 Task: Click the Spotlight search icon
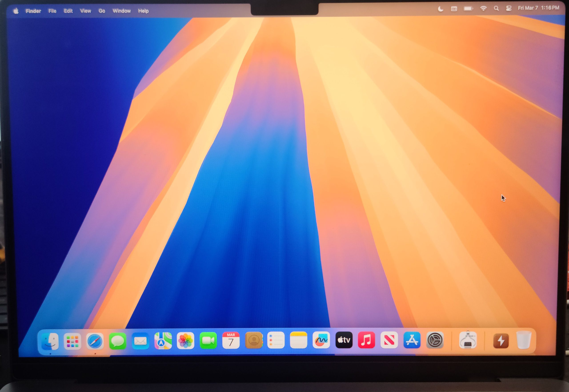496,9
